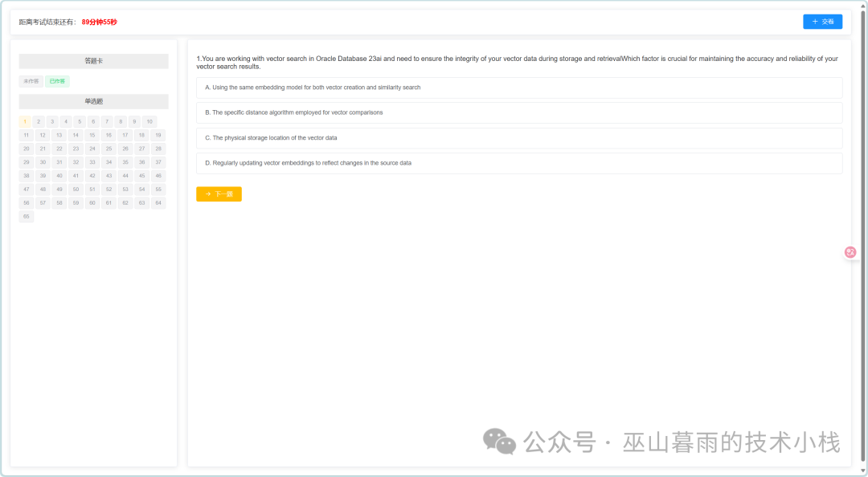868x477 pixels.
Task: Click the question 1 text about vector search
Action: pos(517,63)
